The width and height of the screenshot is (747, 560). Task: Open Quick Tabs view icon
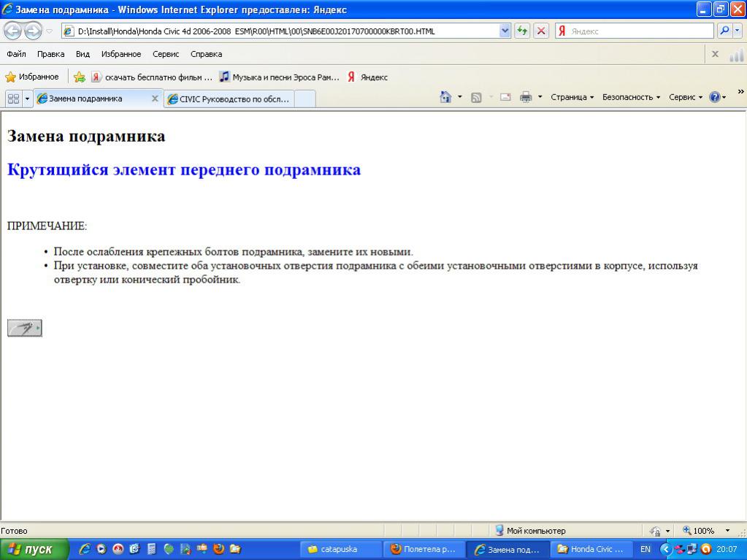pyautogui.click(x=13, y=99)
